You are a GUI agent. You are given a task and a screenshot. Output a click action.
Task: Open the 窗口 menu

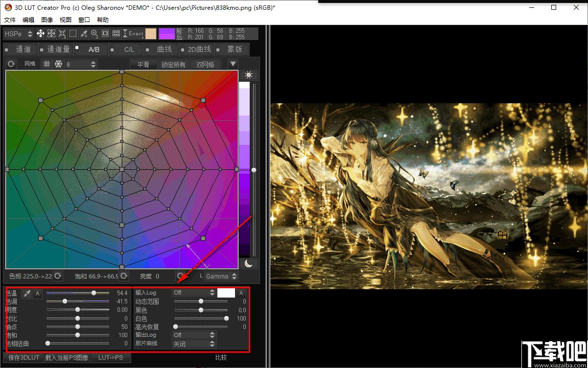(x=84, y=20)
